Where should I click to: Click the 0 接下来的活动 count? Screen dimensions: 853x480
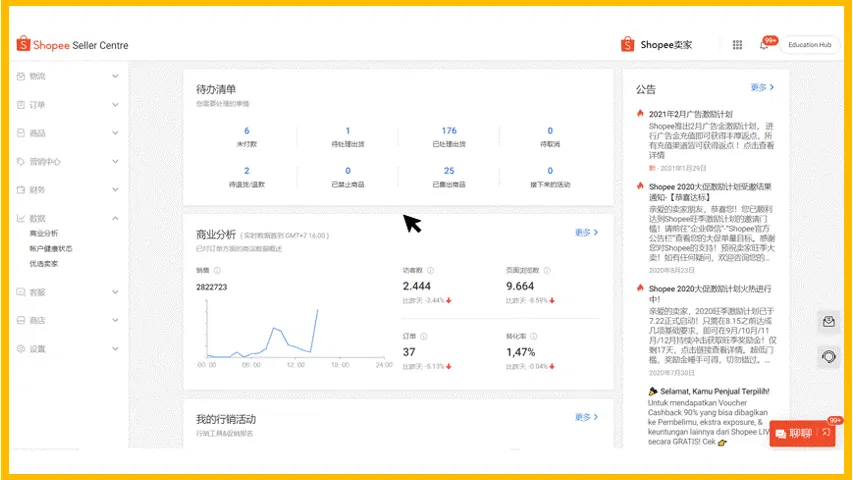pos(550,171)
